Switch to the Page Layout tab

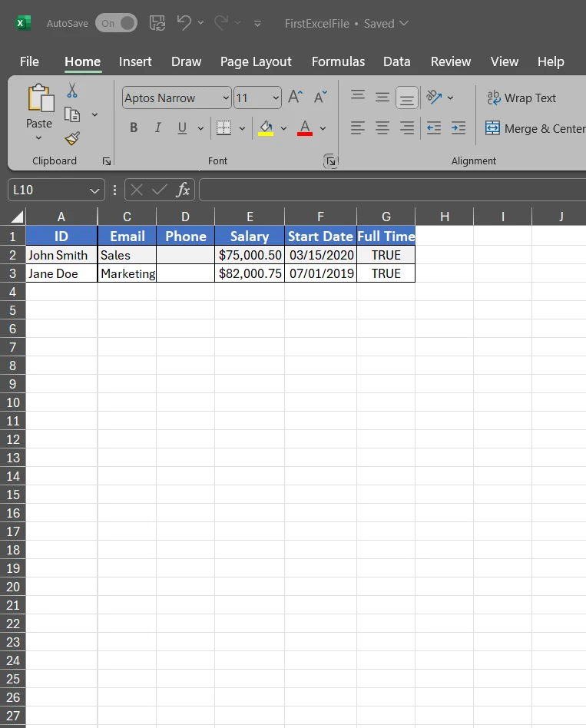[256, 61]
